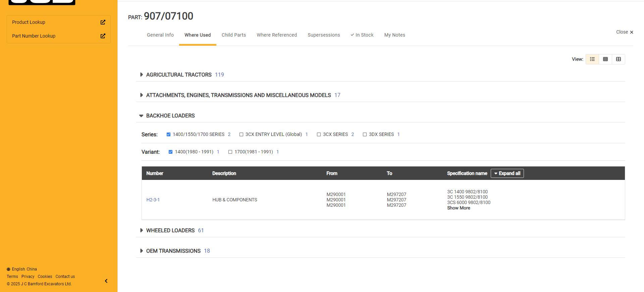The image size is (644, 292).
Task: Expand the AGRICULTURAL TRACTORS section
Action: point(142,75)
